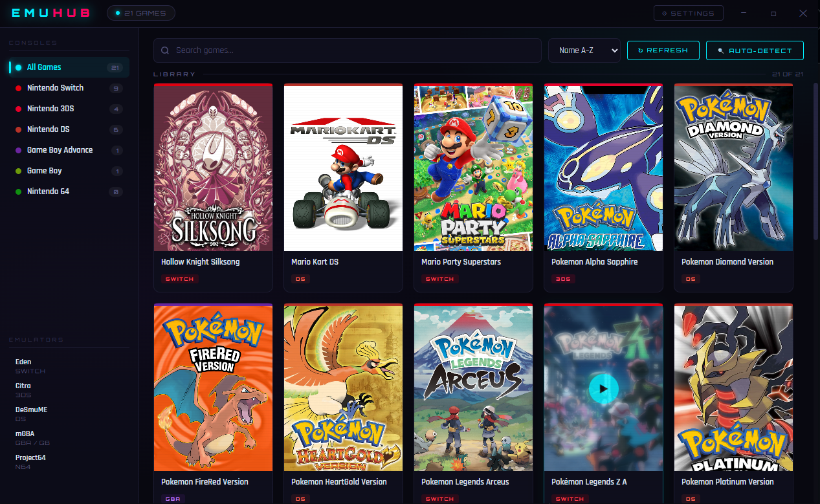This screenshot has width=820, height=504.
Task: Open the Name A-Z sort dropdown
Action: [584, 50]
